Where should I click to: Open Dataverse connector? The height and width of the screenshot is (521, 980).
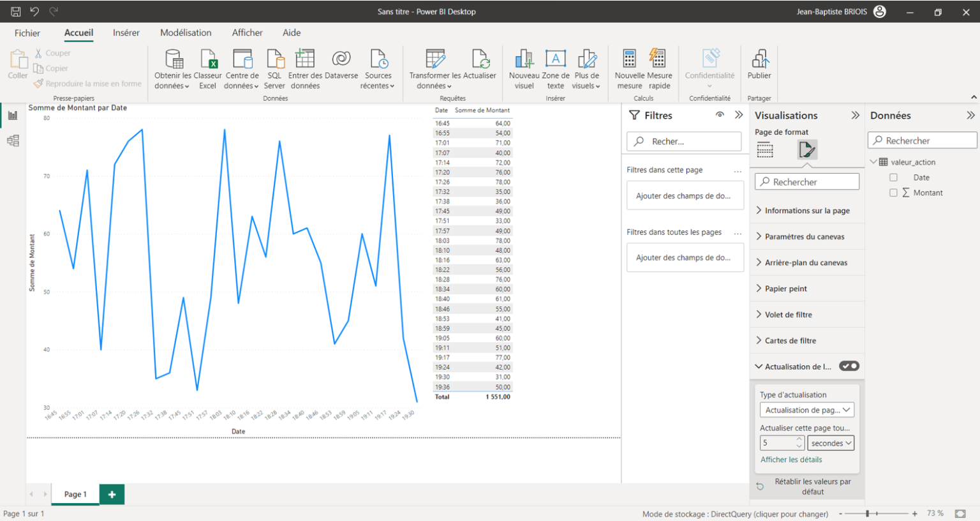tap(341, 65)
